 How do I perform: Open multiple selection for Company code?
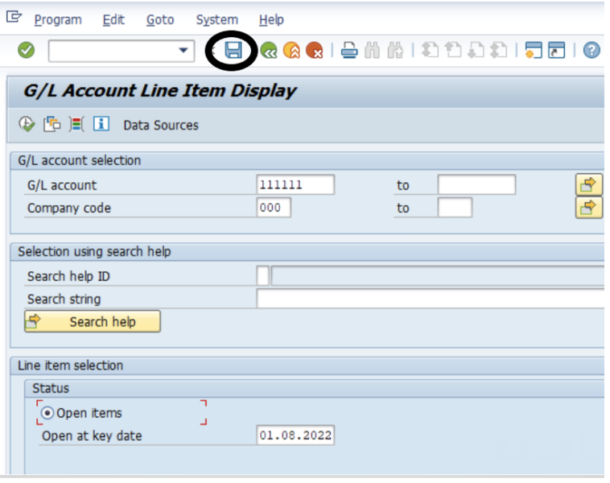point(588,208)
